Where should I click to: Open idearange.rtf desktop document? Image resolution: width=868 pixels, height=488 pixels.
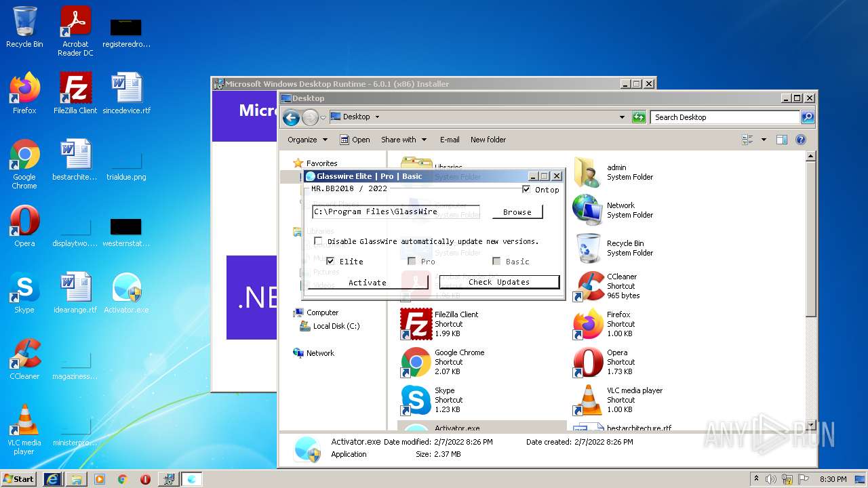[75, 293]
